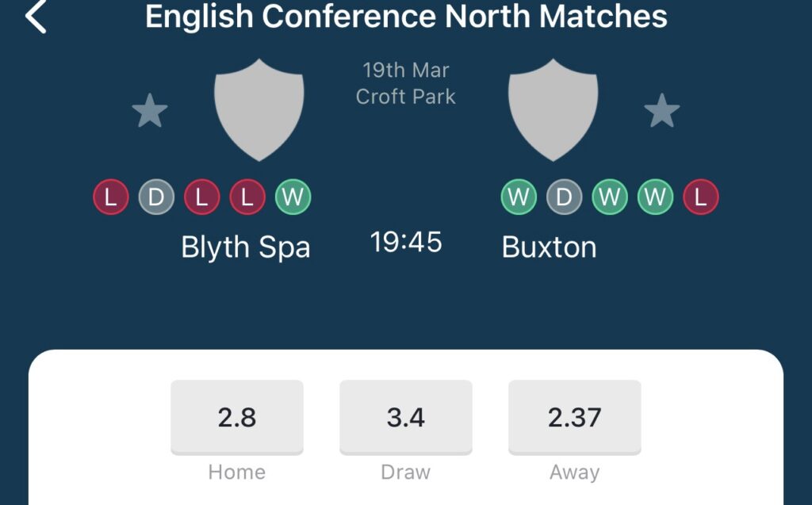Choose the 2.8 Home odds button
Screen dimensions: 812x505
point(237,418)
